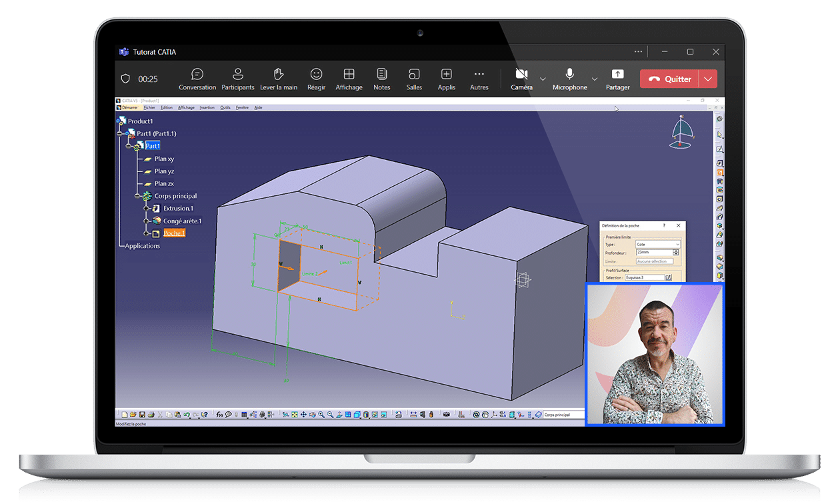Open the CATIA Affichage menu
This screenshot has height=504, width=840.
[187, 107]
